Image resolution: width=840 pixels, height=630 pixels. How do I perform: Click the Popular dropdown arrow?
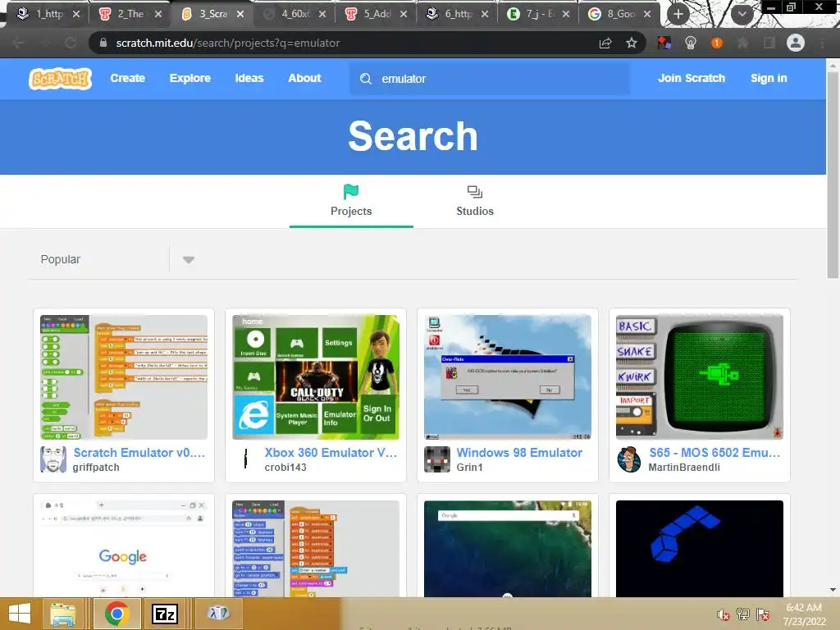(189, 260)
